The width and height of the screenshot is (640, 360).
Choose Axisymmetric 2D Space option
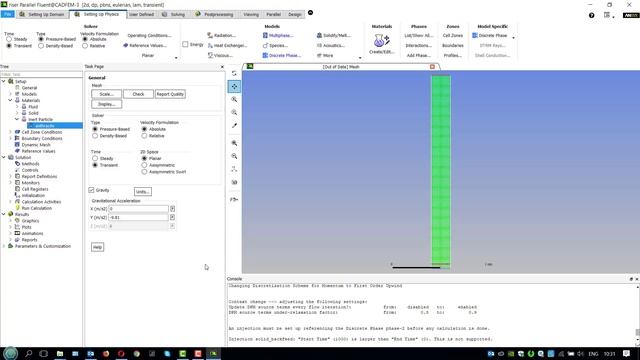[144, 165]
